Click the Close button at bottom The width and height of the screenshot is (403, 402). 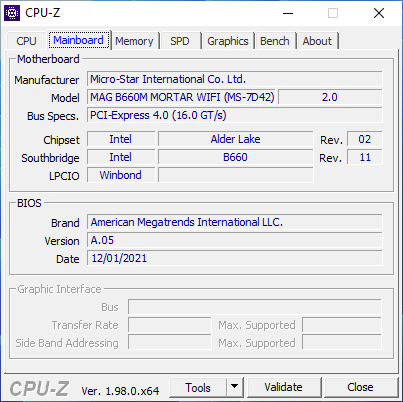(x=361, y=387)
